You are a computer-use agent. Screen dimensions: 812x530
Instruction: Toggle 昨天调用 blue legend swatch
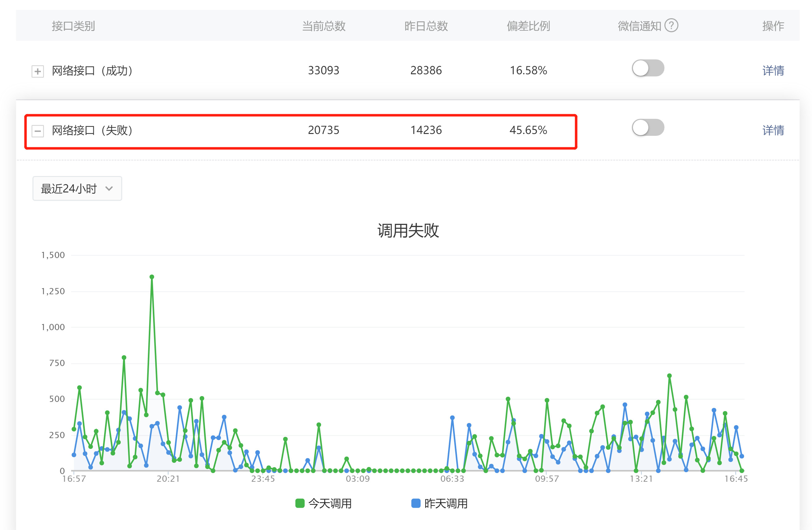[415, 503]
